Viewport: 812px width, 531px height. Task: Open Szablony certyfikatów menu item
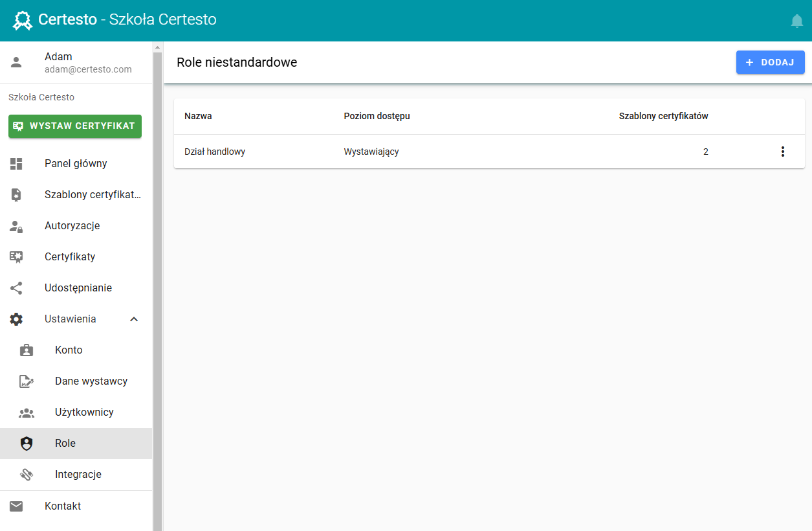pyautogui.click(x=76, y=195)
